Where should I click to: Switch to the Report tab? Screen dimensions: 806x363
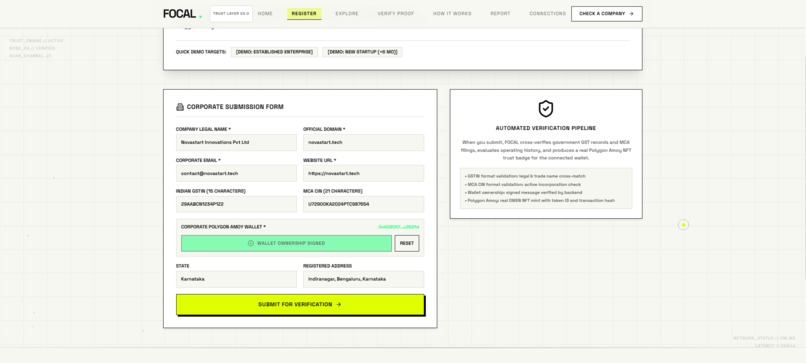click(x=500, y=14)
